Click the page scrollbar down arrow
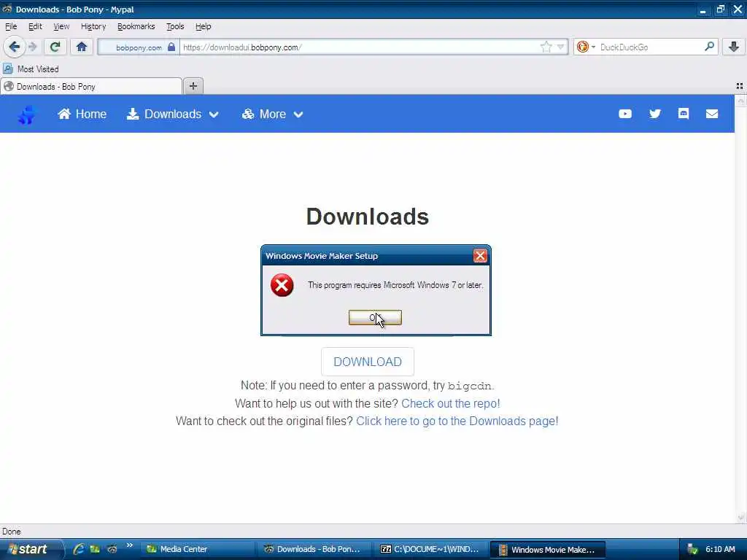This screenshot has height=560, width=747. pyautogui.click(x=741, y=518)
